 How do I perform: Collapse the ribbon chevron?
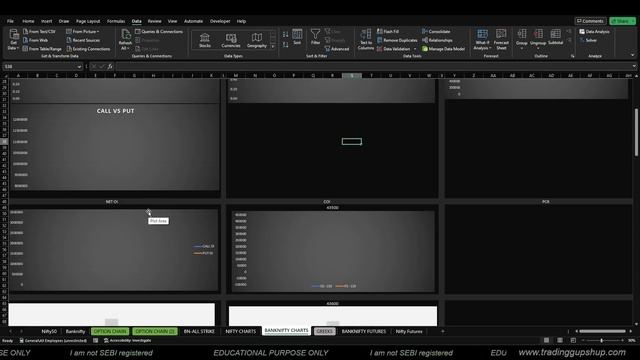(632, 56)
